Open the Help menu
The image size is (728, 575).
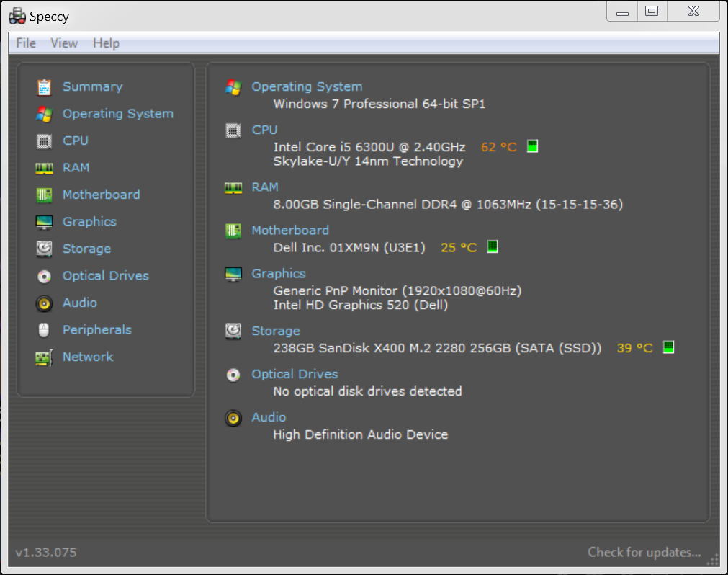(106, 43)
